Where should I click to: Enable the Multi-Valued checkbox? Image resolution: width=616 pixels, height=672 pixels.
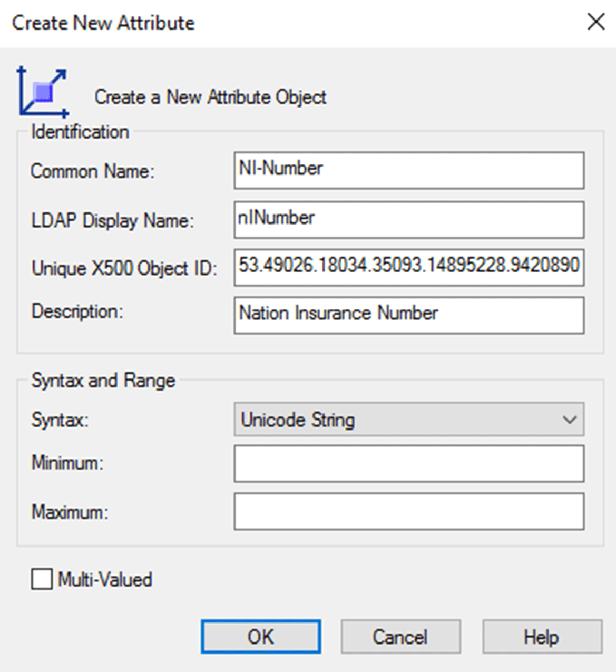pos(42,579)
